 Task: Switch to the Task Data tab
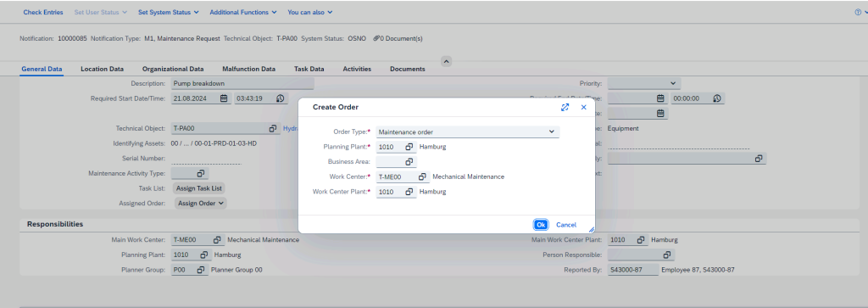coord(309,70)
